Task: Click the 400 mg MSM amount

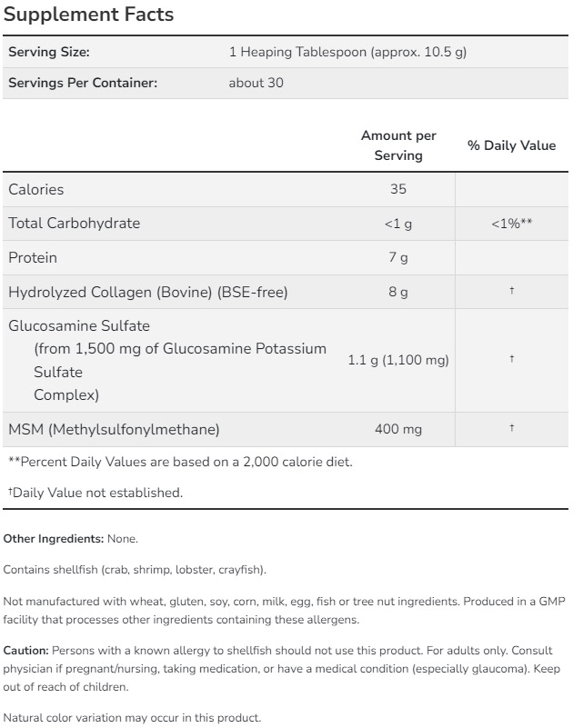Action: click(x=398, y=428)
